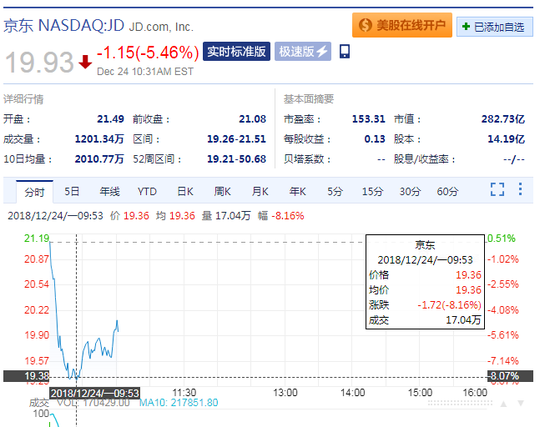Click the 开盘 value 21.49
The height and width of the screenshot is (427, 550).
[x=110, y=119]
